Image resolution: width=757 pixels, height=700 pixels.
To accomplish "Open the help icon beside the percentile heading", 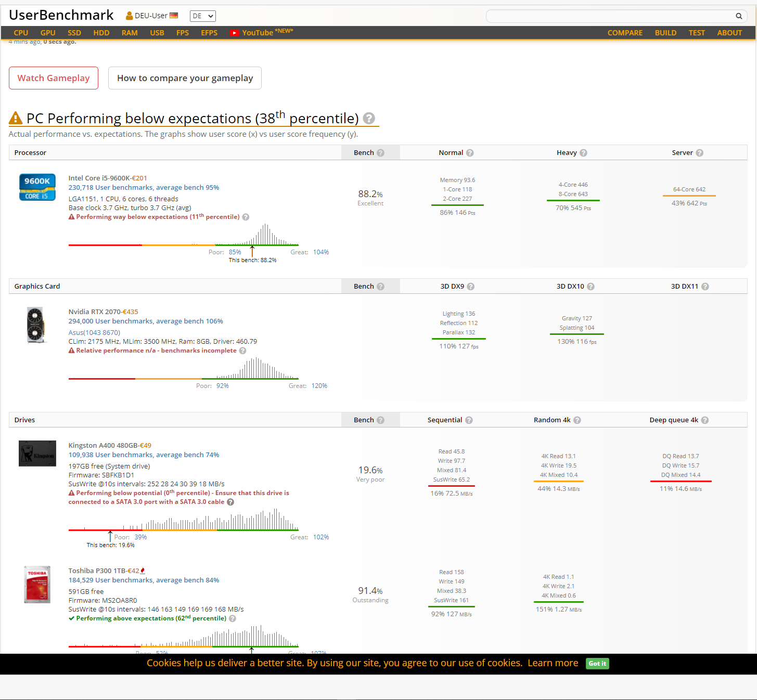I will (x=369, y=119).
